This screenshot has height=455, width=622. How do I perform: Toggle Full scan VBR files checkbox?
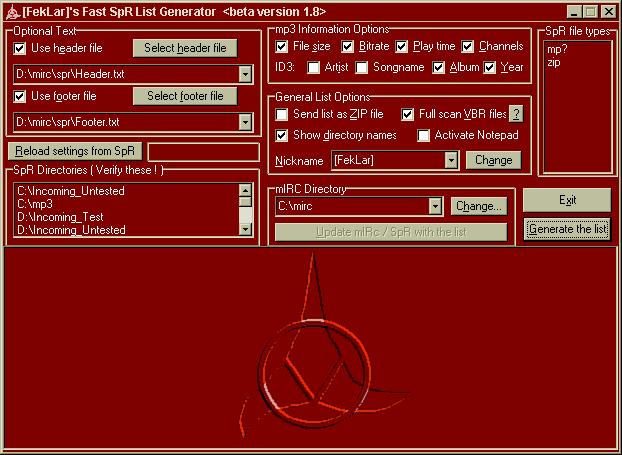(x=407, y=115)
